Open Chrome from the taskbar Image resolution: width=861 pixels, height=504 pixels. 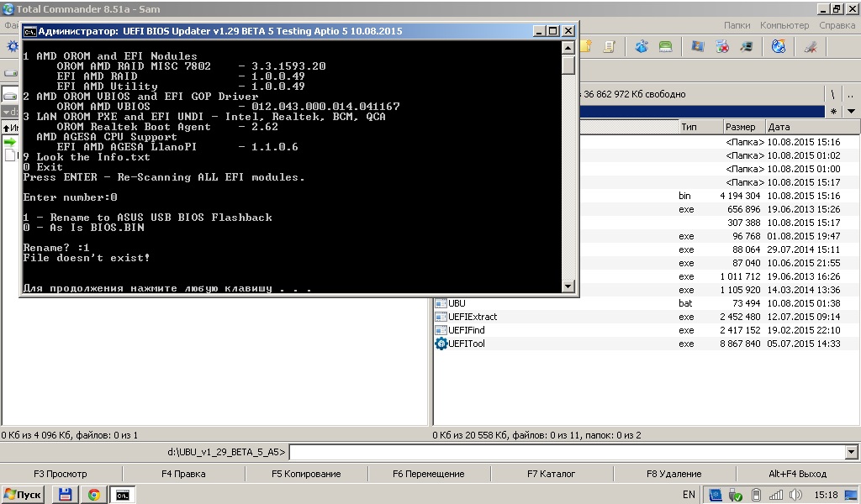coord(94,495)
